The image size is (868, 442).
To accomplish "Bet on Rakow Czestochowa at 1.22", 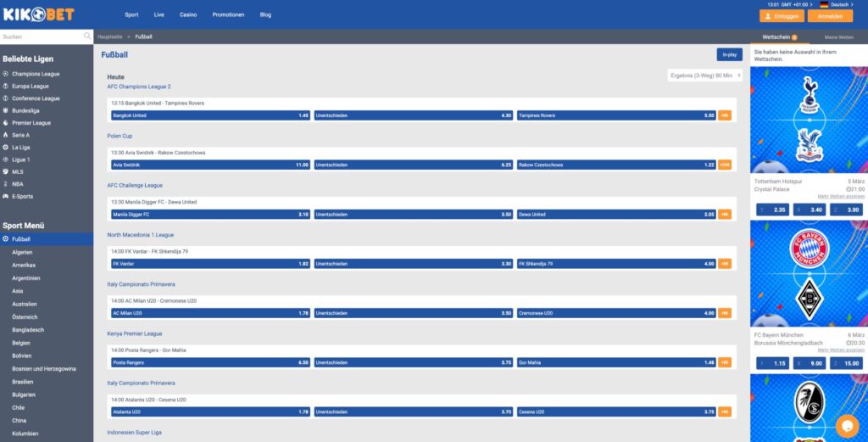I will [616, 165].
